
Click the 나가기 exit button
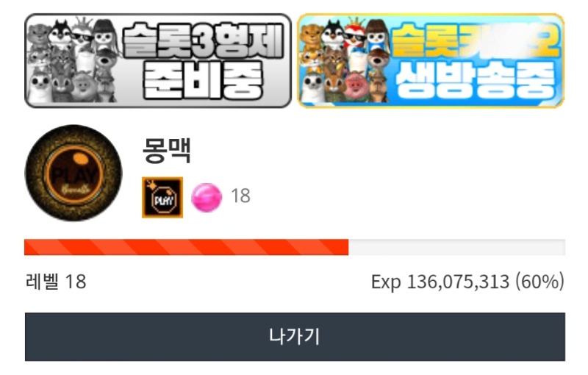click(x=295, y=336)
